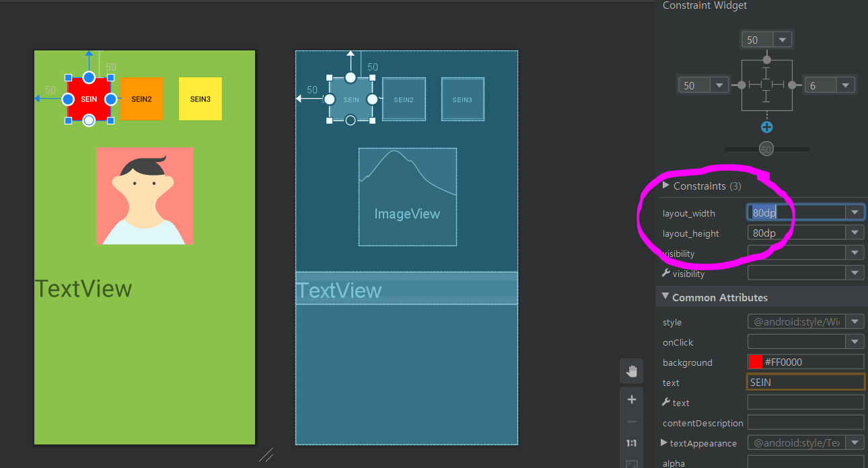The image size is (868, 468).
Task: Click the design surface resize handle
Action: click(x=266, y=455)
